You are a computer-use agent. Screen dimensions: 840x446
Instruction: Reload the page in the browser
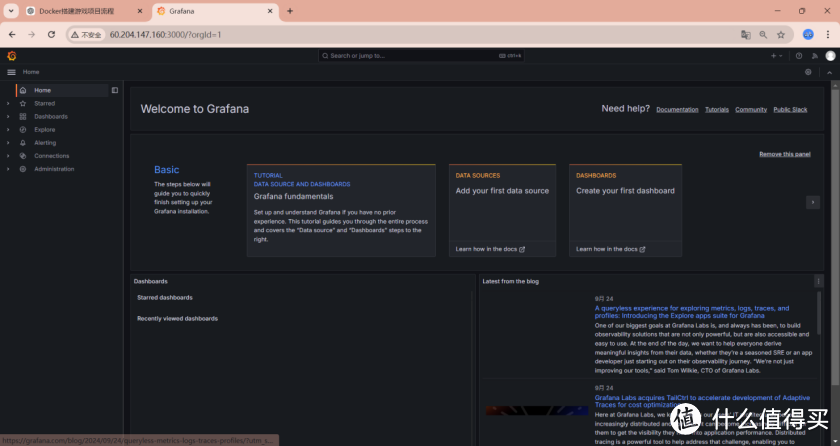point(51,34)
